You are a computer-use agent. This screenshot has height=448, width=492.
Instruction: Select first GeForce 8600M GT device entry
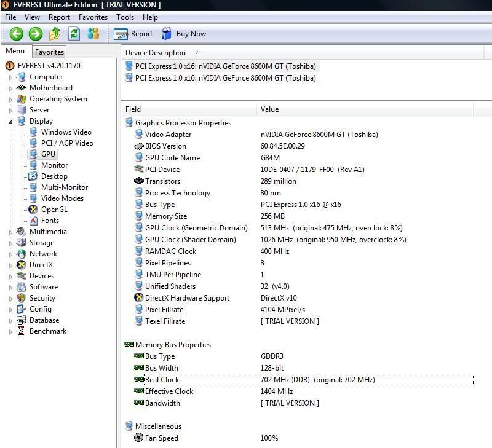click(225, 66)
